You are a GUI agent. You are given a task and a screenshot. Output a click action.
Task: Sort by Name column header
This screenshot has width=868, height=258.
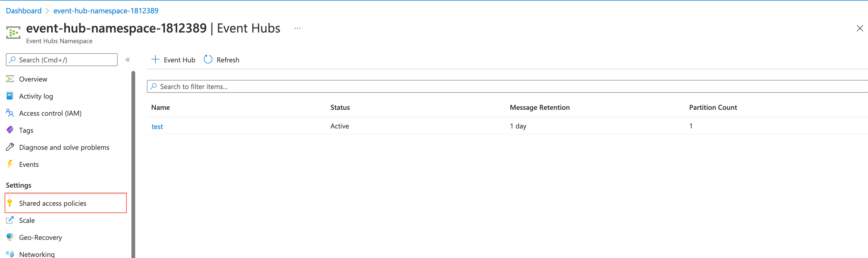(160, 107)
